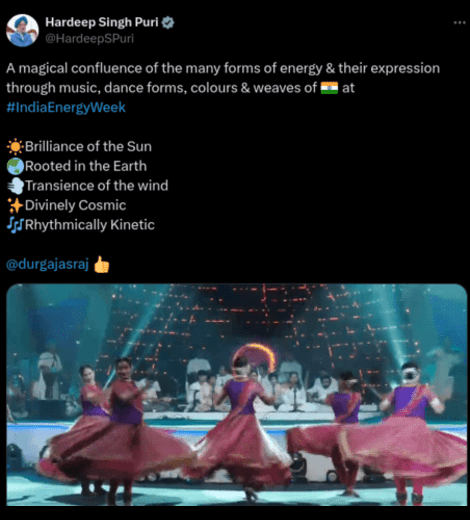Image resolution: width=470 pixels, height=520 pixels.
Task: Click the sun emoji before Brilliance
Action: coord(15,147)
